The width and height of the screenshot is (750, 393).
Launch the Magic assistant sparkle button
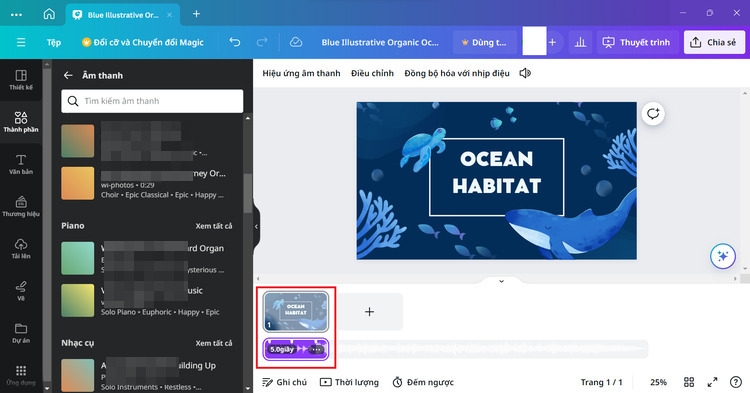click(x=723, y=256)
